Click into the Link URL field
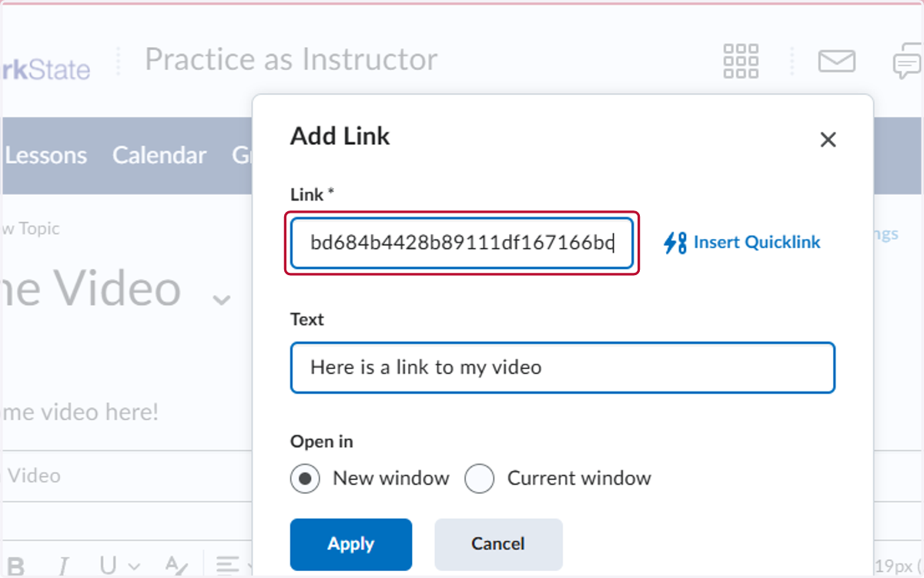924x578 pixels. tap(462, 244)
